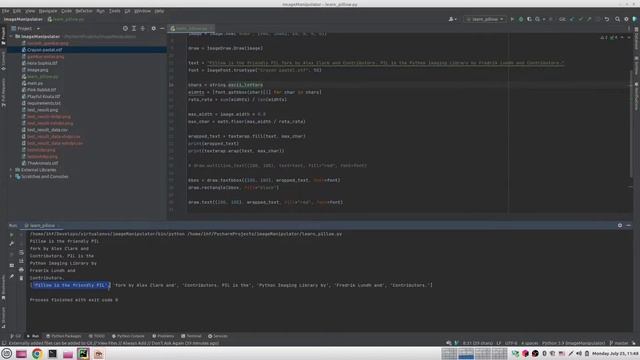
Task: Select test_result.png in the project tree
Action: click(x=42, y=110)
